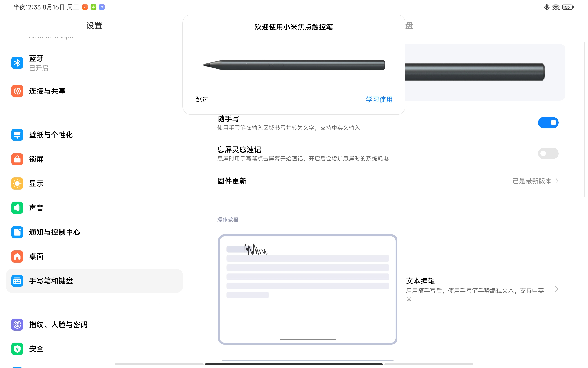Open 蓝牙 settings menu item
The height and width of the screenshot is (368, 588).
coord(94,63)
